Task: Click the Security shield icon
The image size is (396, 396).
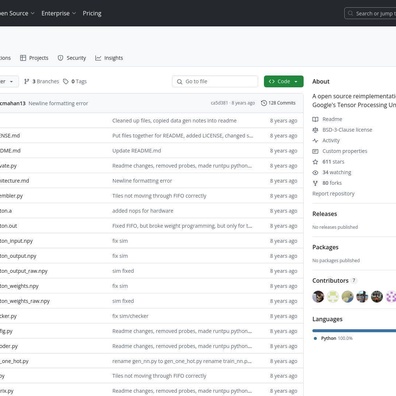Action: click(60, 58)
